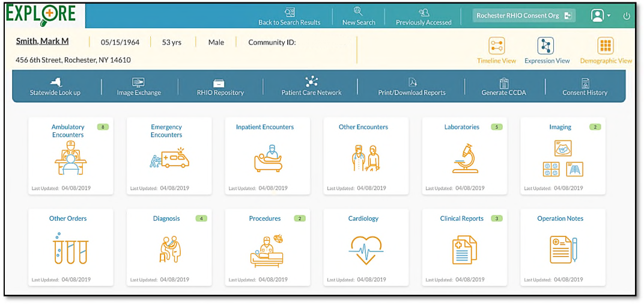Open the Imaging title link

(x=560, y=127)
